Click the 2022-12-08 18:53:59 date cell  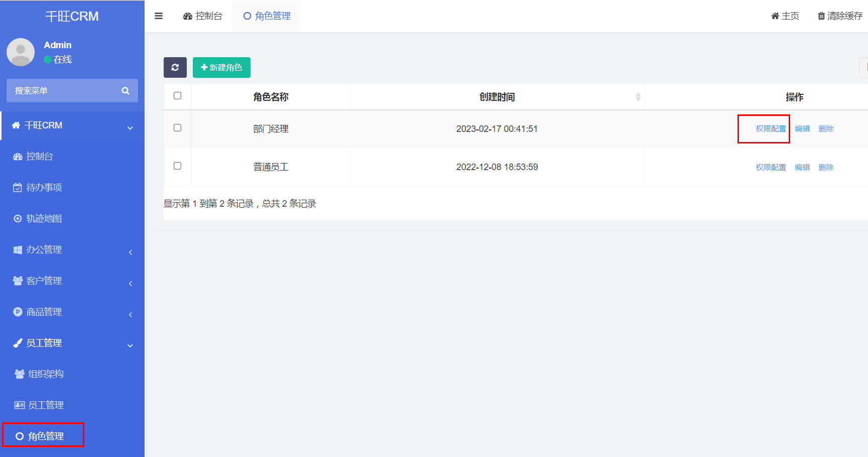(497, 167)
